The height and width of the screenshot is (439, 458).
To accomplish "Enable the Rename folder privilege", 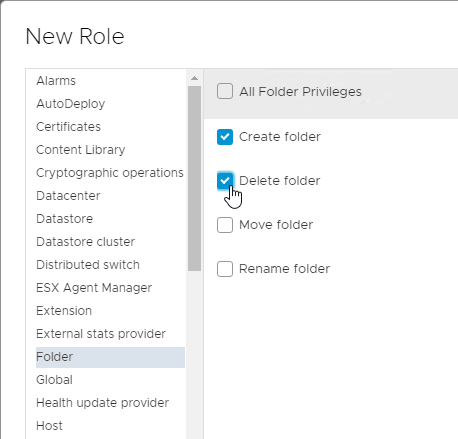I will tap(225, 269).
